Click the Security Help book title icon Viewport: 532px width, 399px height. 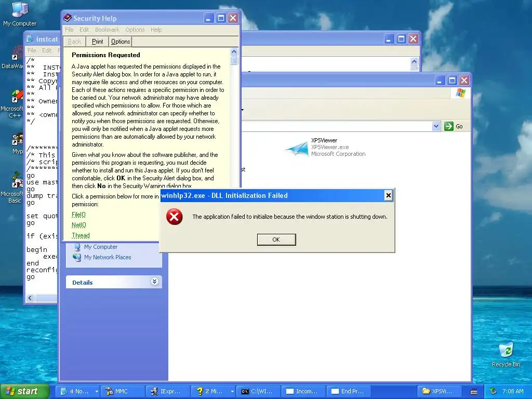(x=68, y=18)
